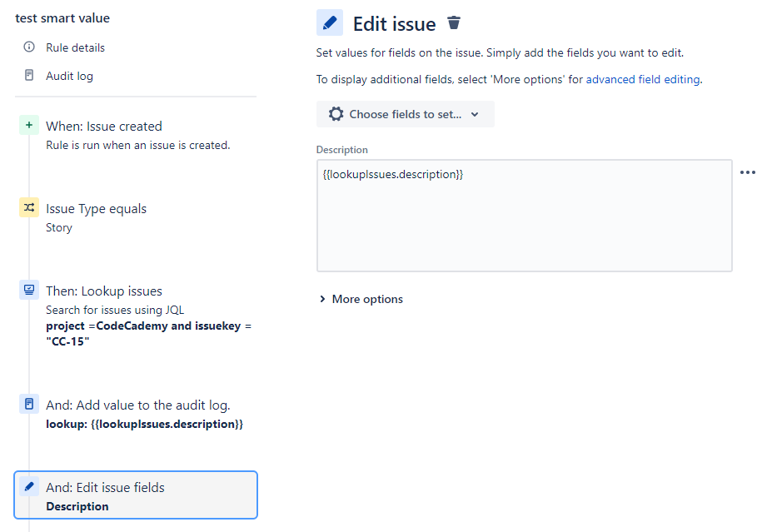The image size is (772, 532).
Task: Open the Description field three-dot menu
Action: click(x=748, y=172)
